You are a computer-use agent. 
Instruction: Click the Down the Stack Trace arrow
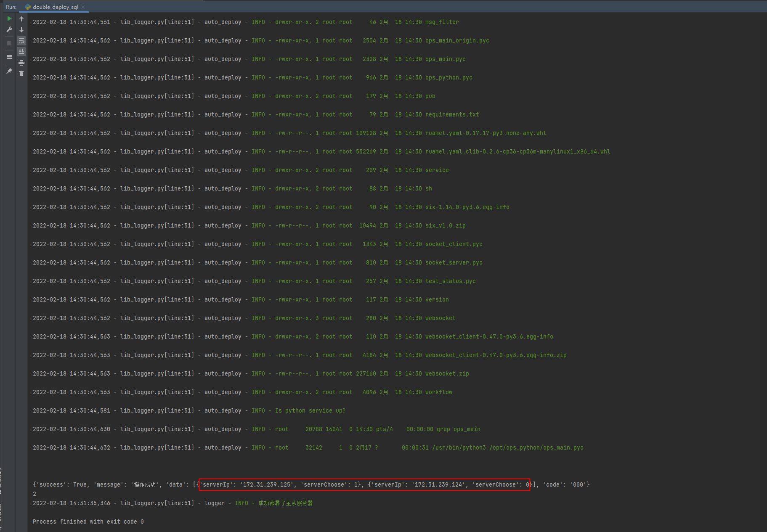click(21, 29)
